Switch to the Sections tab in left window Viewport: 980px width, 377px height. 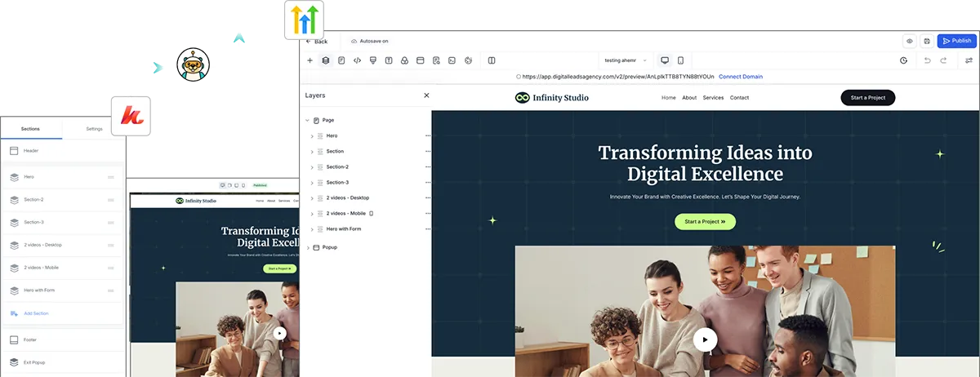[30, 129]
